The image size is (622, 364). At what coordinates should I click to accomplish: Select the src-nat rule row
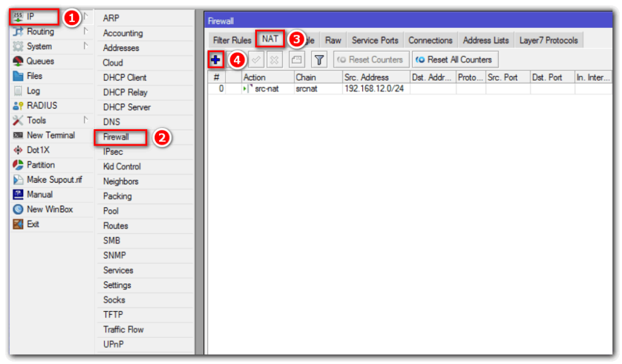coord(316,89)
